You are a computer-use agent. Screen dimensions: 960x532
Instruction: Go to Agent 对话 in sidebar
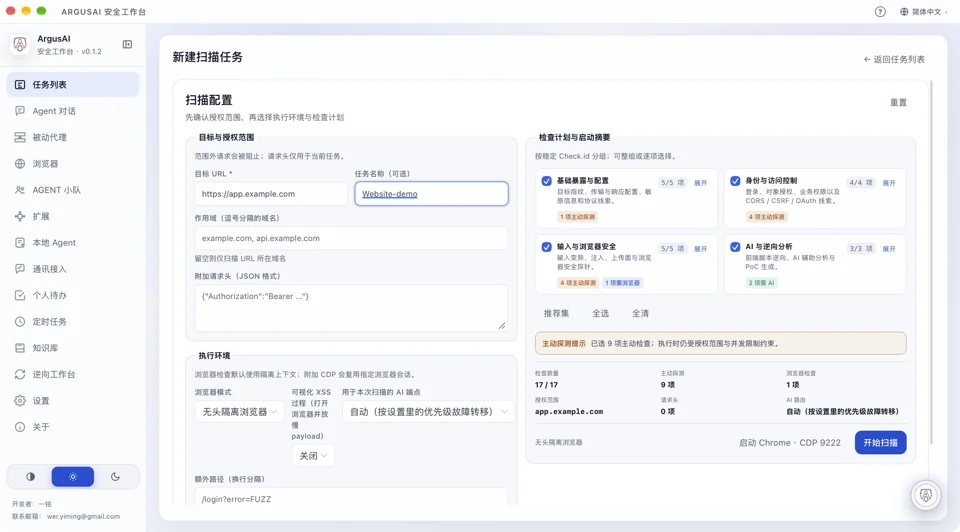73,111
